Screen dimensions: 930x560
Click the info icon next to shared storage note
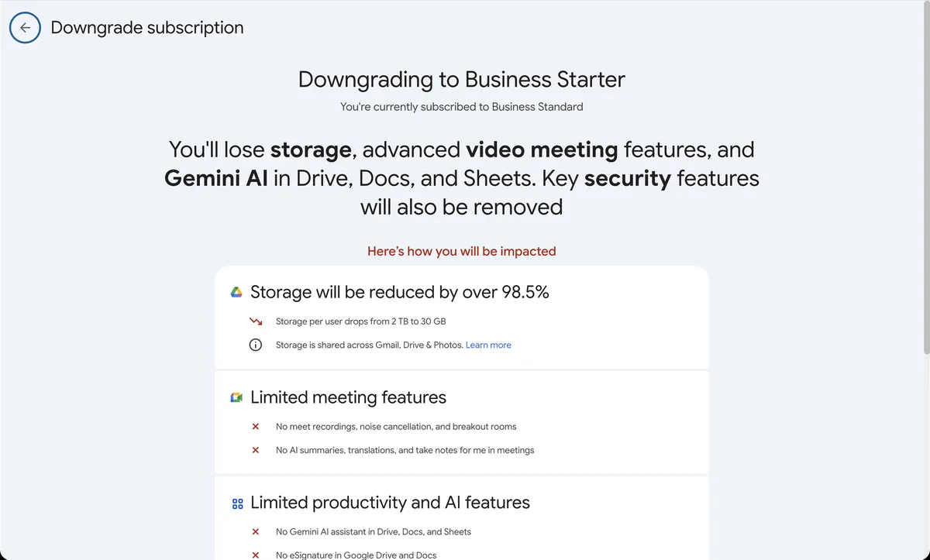click(255, 345)
